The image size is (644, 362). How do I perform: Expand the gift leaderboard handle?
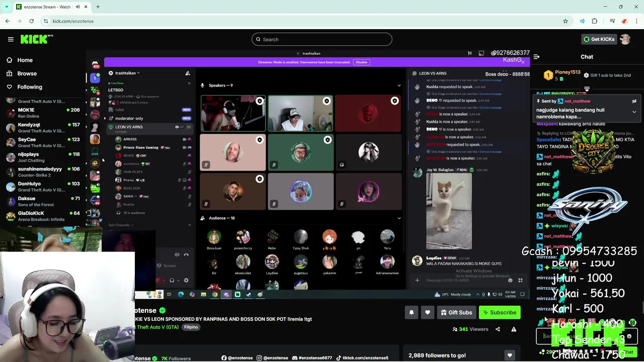click(587, 89)
